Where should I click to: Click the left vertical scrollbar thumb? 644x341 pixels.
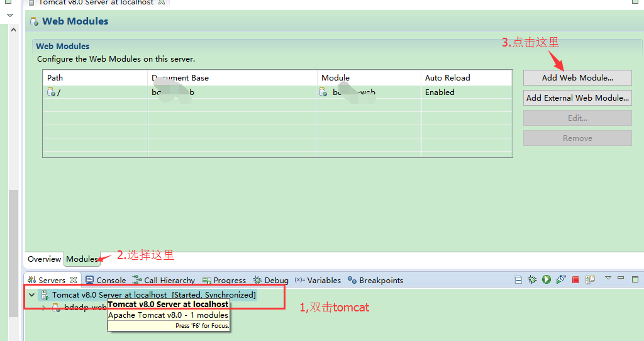click(14, 254)
